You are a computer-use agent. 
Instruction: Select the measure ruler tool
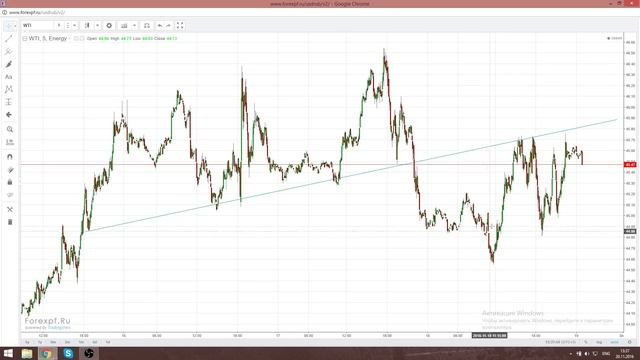pyautogui.click(x=10, y=142)
